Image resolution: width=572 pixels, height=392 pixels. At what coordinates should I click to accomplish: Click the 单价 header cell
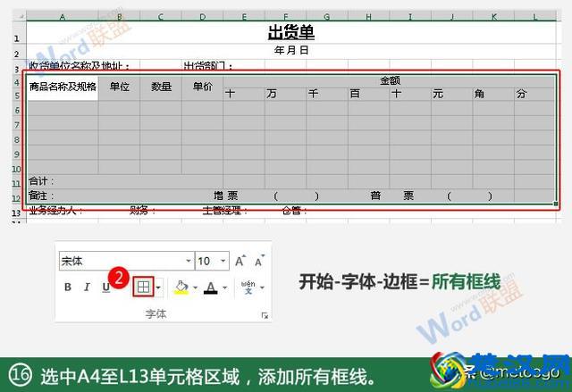[203, 88]
